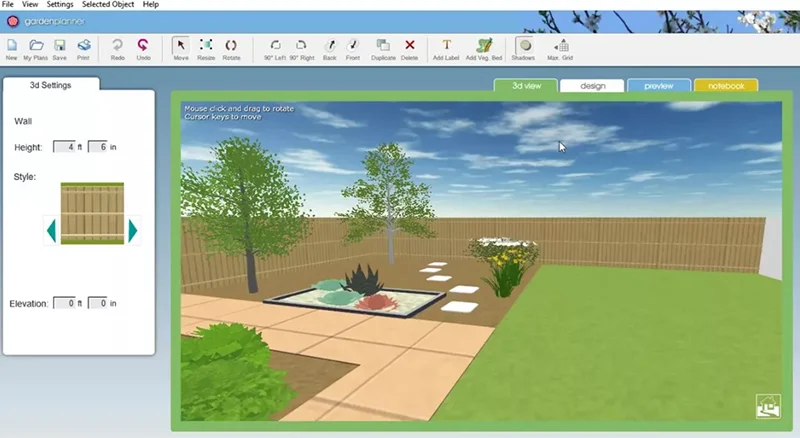
Task: Click the Save icon in toolbar
Action: (x=60, y=46)
